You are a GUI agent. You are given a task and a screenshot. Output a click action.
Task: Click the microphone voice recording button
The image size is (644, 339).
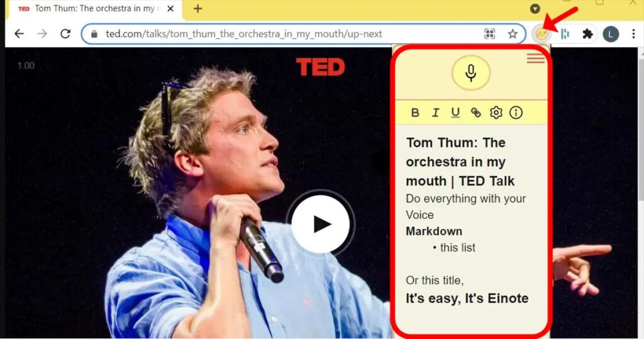pos(470,73)
